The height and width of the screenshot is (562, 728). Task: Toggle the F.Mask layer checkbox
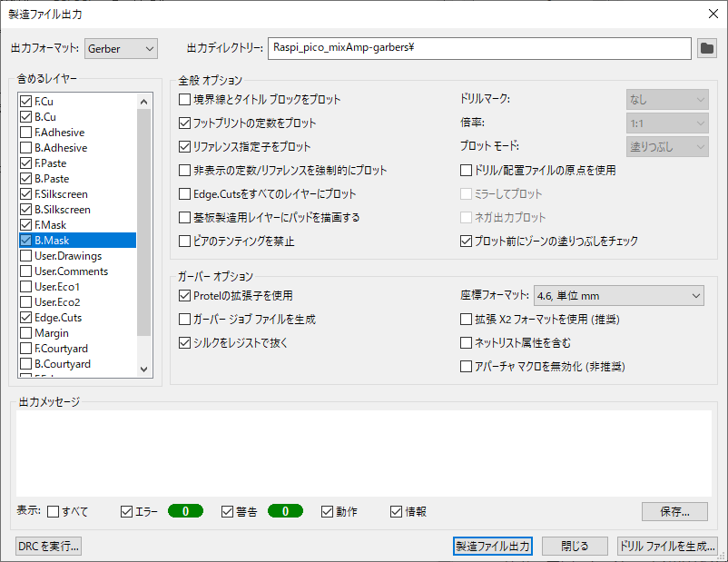coord(26,225)
